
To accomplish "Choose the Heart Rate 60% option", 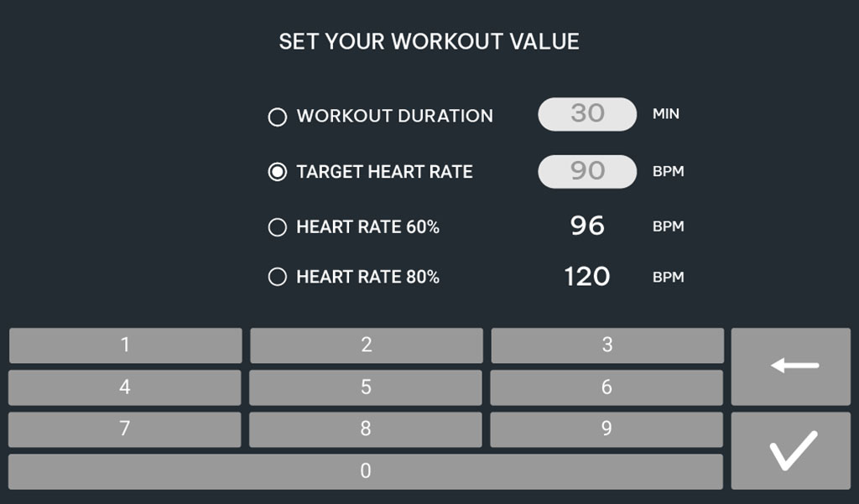I will [x=277, y=227].
